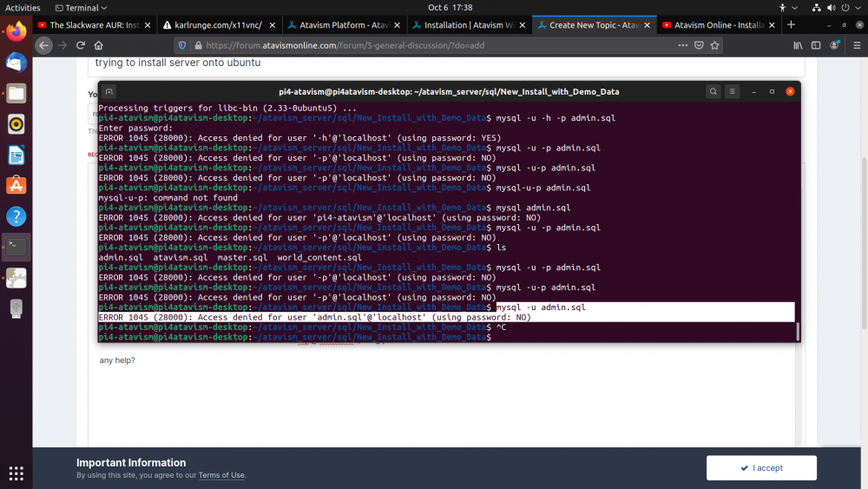This screenshot has height=489, width=868.
Task: Open the Help dock icon
Action: (16, 216)
